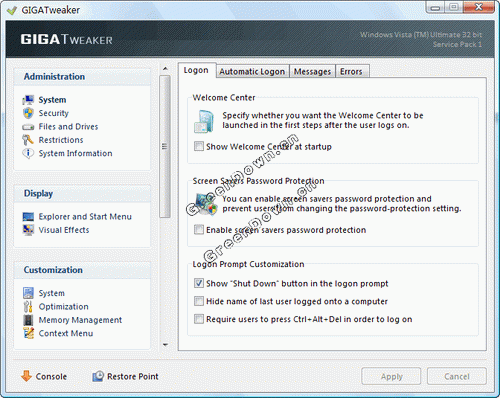Click the GIGATweaker checkmark title icon
The height and width of the screenshot is (398, 500).
pyautogui.click(x=12, y=10)
